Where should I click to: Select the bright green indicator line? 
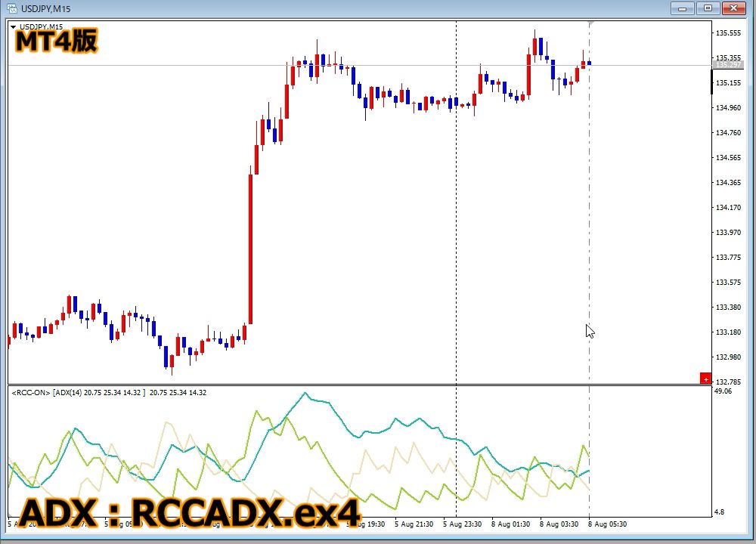[257, 413]
